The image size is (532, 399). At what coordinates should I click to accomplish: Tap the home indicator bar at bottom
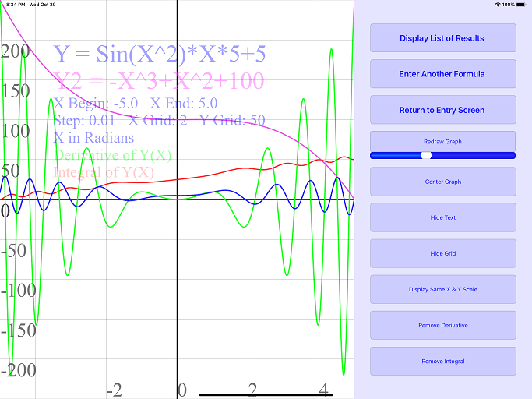click(x=266, y=394)
